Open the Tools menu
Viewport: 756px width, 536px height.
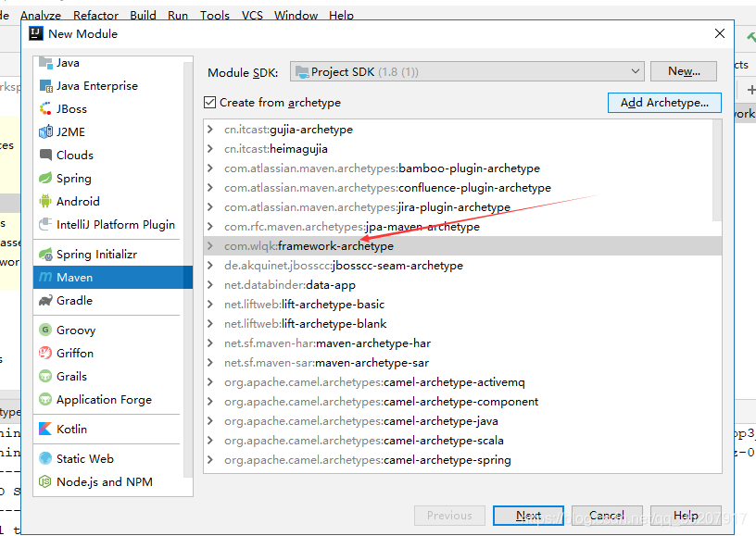(x=215, y=15)
